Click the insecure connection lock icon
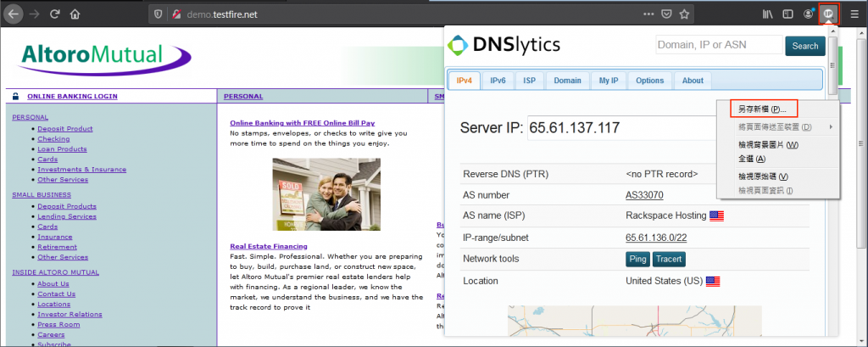The width and height of the screenshot is (868, 347). [x=177, y=14]
